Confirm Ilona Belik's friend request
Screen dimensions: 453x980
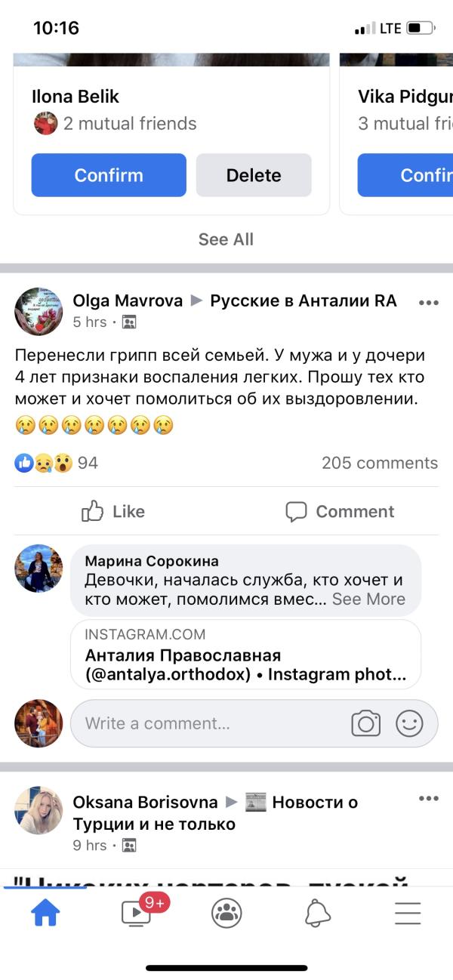pos(109,175)
